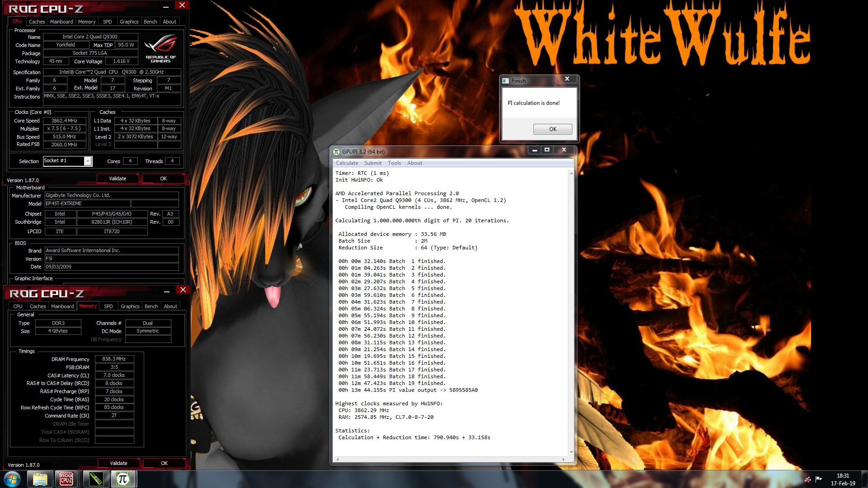Select CPU tab in lower CPU-Z window
The width and height of the screenshot is (868, 488).
coord(18,306)
